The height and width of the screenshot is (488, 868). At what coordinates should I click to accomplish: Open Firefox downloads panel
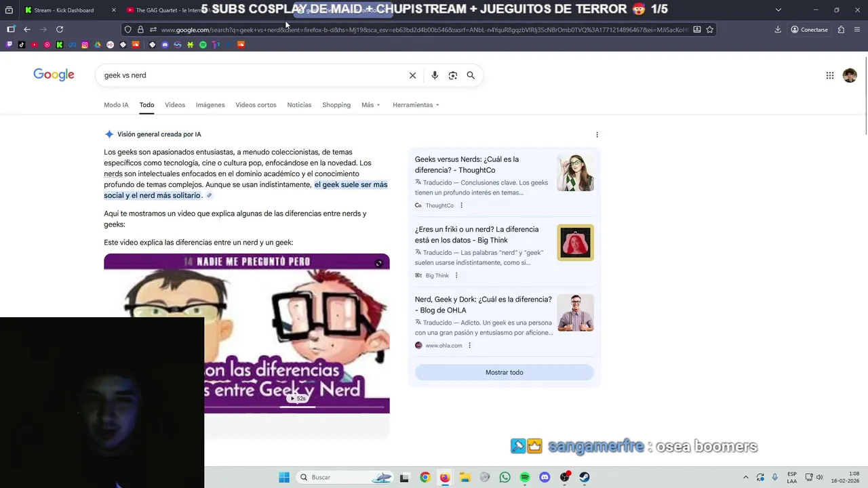778,29
